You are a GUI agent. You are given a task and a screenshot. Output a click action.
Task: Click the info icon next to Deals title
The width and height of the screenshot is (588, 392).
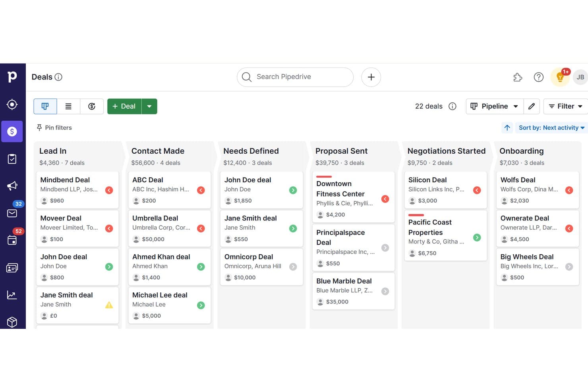(x=58, y=77)
